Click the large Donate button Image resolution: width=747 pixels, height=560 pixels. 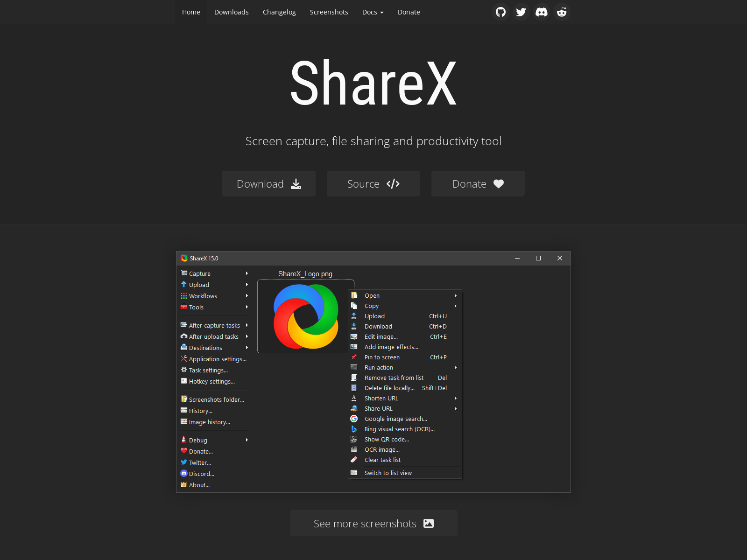coord(478,184)
